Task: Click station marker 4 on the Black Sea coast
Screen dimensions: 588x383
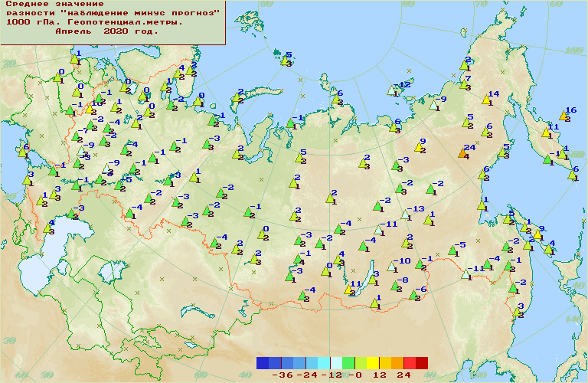Action: (48, 228)
